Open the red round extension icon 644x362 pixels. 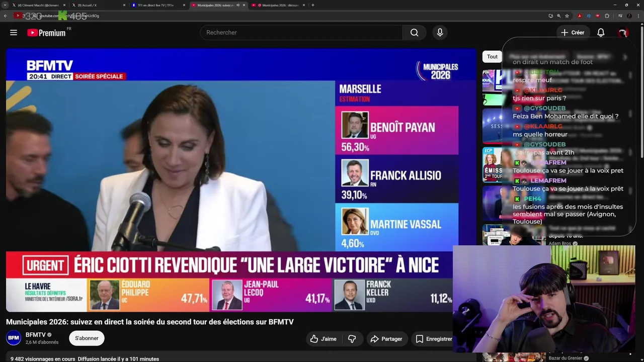598,16
